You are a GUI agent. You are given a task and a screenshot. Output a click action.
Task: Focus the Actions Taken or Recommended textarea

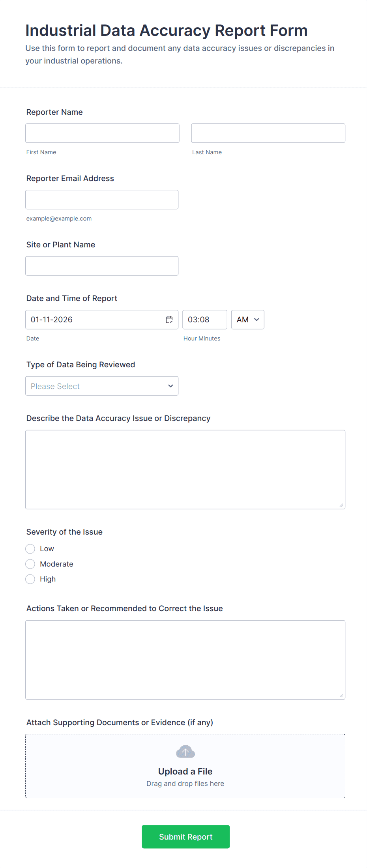pos(185,660)
